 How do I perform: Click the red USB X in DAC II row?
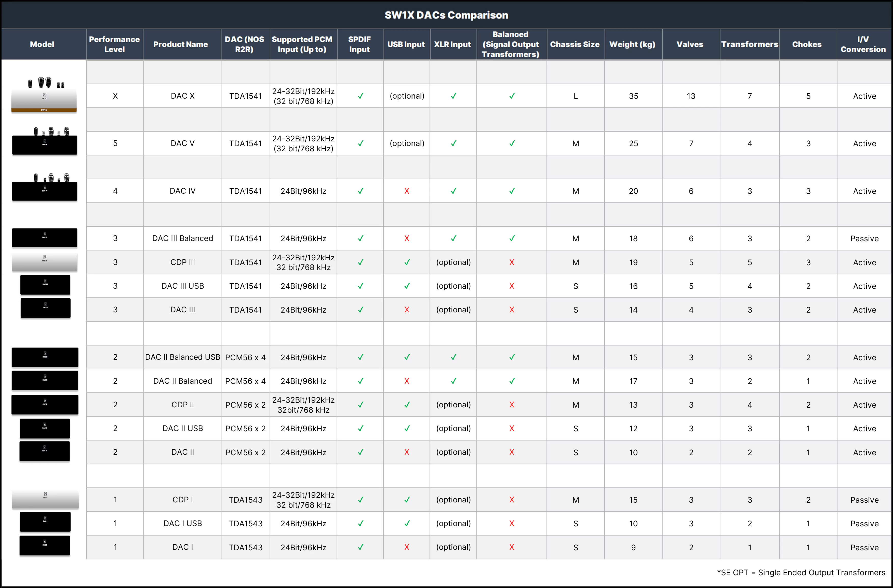(x=407, y=452)
